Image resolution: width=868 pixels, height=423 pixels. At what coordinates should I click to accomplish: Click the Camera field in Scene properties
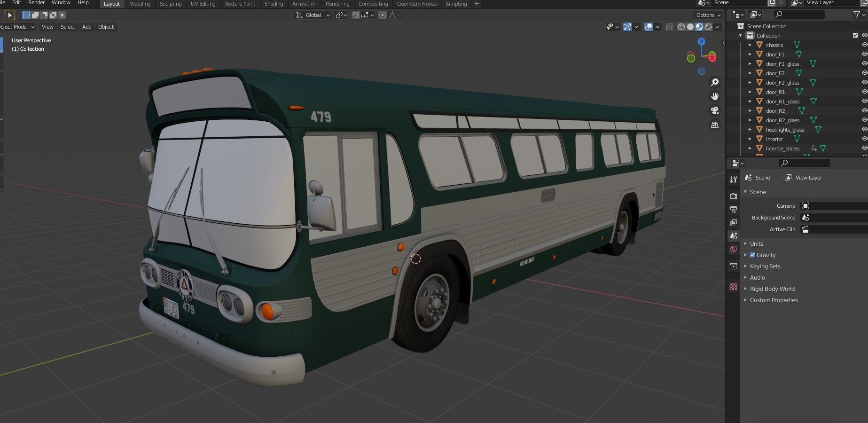click(834, 206)
